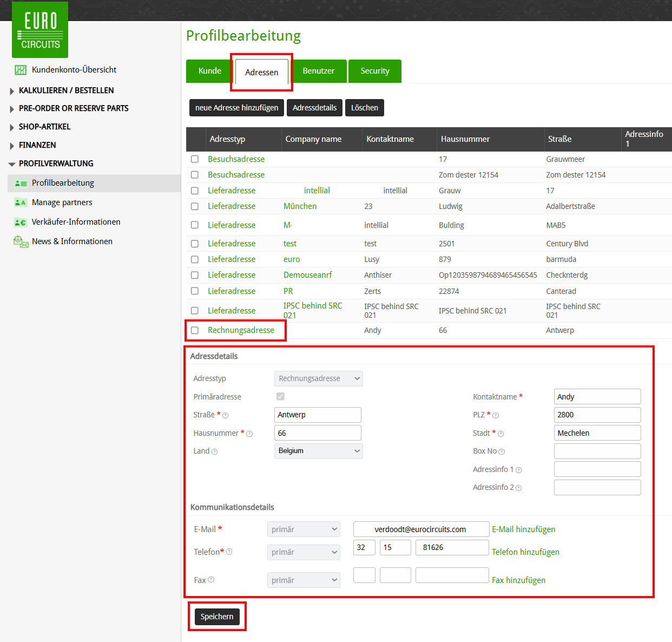Viewport: 672px width, 642px height.
Task: Open the Land dropdown showing Belgium
Action: 318,451
